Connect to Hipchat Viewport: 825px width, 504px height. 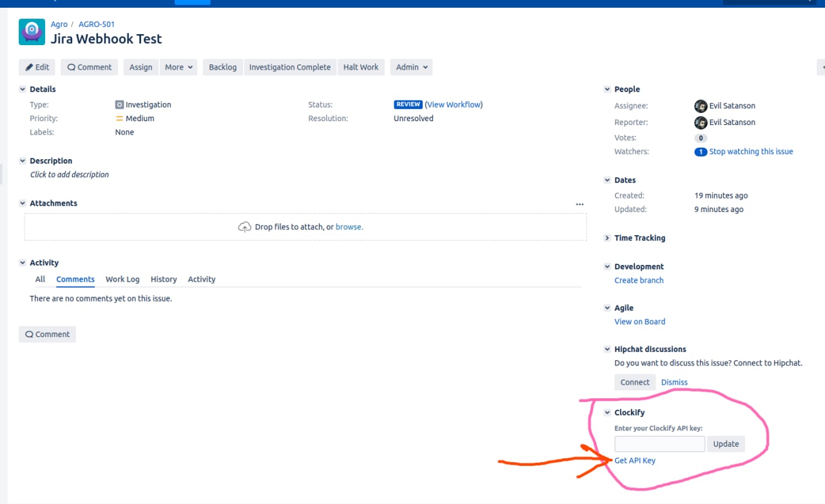click(x=635, y=382)
